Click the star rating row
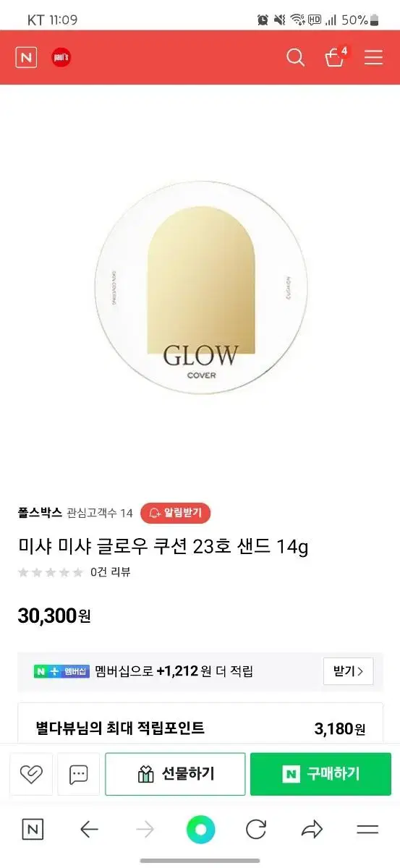Screen dimensions: 400x868 [51, 572]
